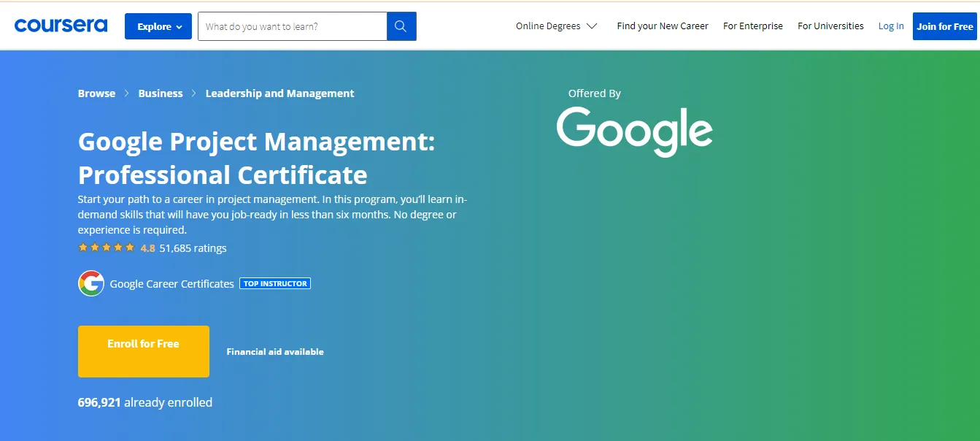
Task: Click the search input field
Action: (292, 26)
